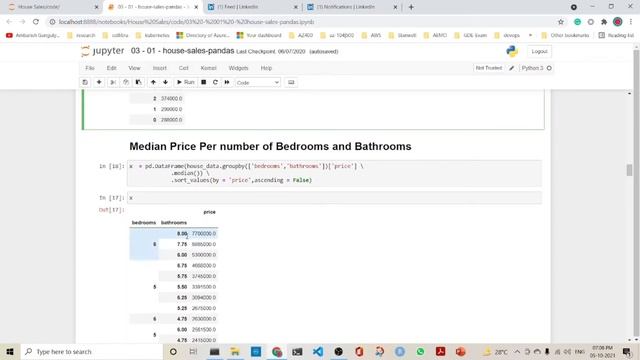Image resolution: width=640 pixels, height=360 pixels.
Task: Click the bedrooms index header
Action: [144, 223]
